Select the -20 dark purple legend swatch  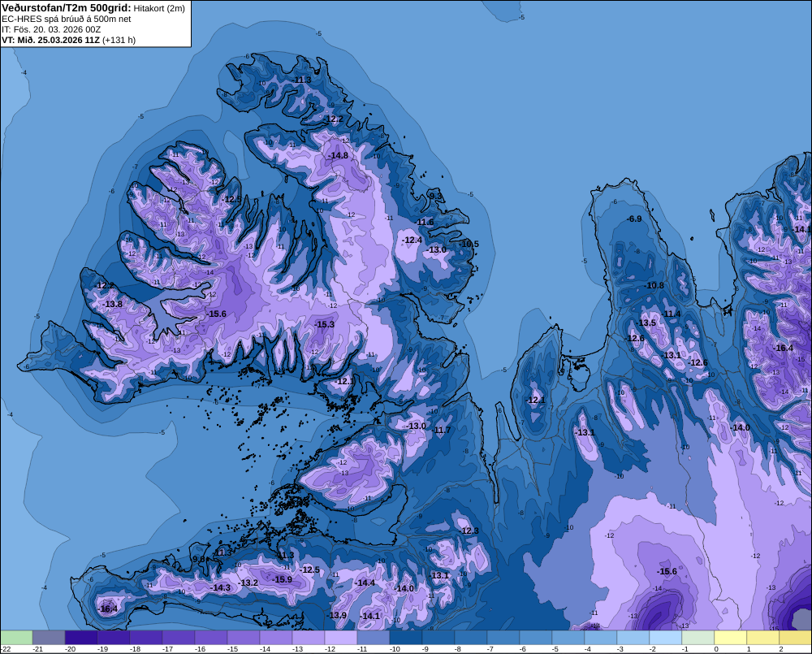(80, 638)
